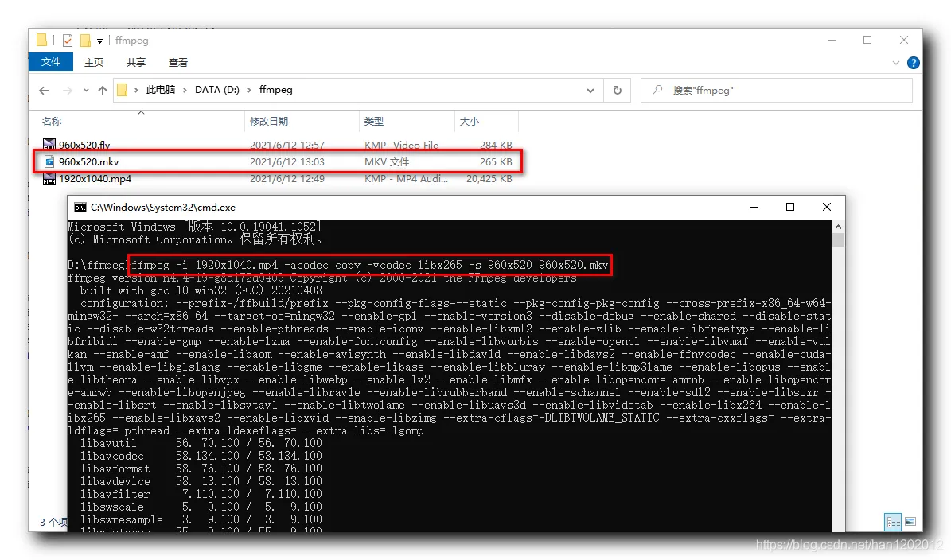Close the ffmpeg Explorer window
Image resolution: width=951 pixels, height=560 pixels.
(x=904, y=40)
